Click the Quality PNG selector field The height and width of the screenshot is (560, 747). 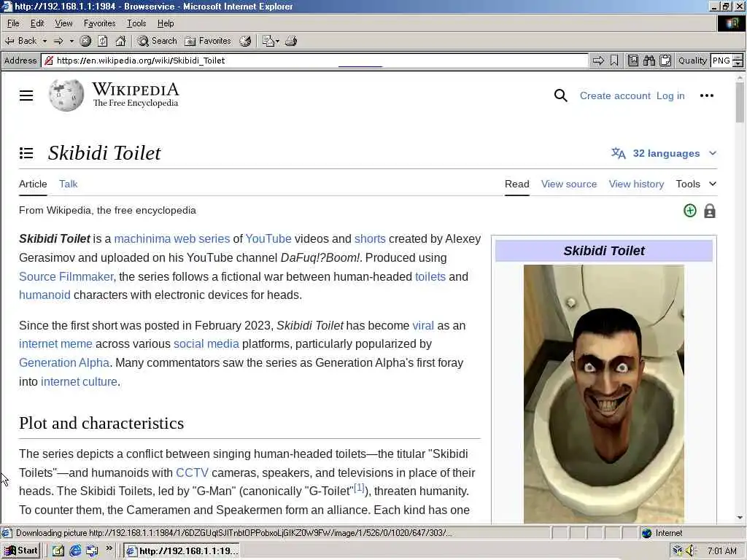click(x=721, y=61)
